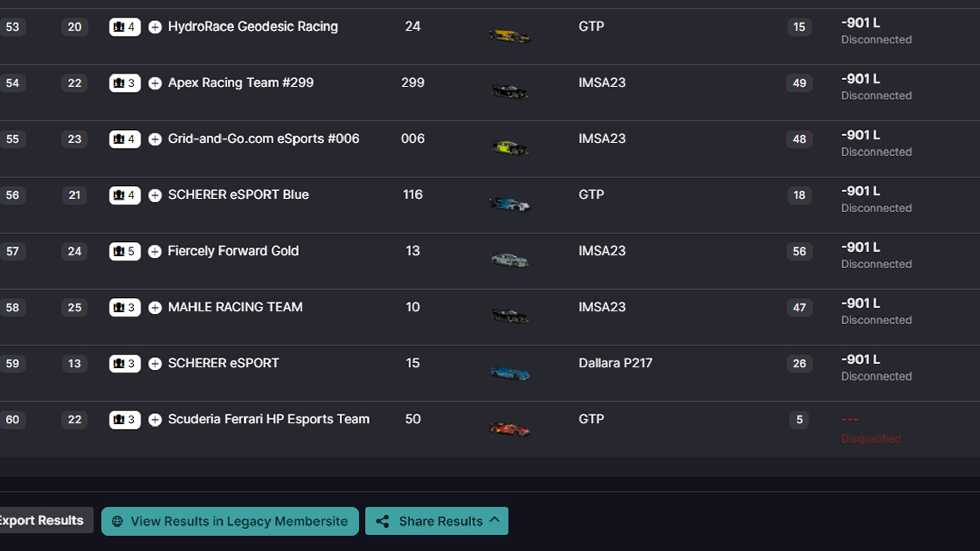This screenshot has height=551, width=980.
Task: Click the driver count badge for Apex Racing Team #299
Action: click(x=125, y=83)
